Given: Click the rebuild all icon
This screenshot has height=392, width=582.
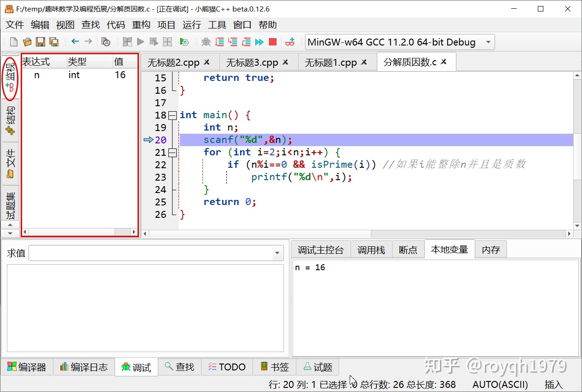Looking at the screenshot, I should click(x=167, y=42).
